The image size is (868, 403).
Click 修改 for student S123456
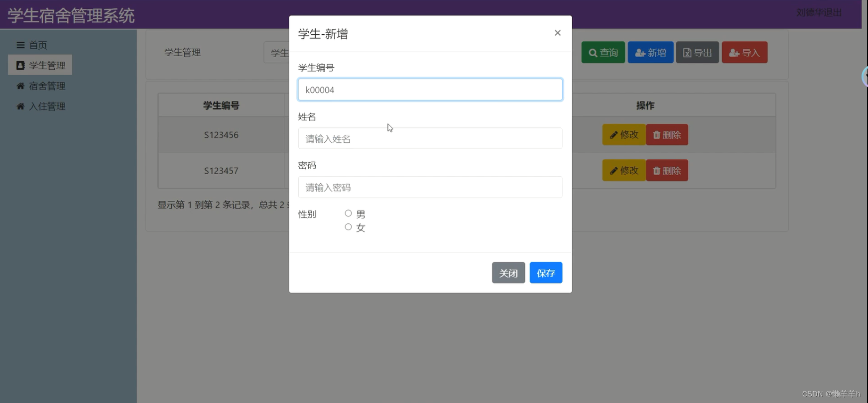pyautogui.click(x=624, y=135)
